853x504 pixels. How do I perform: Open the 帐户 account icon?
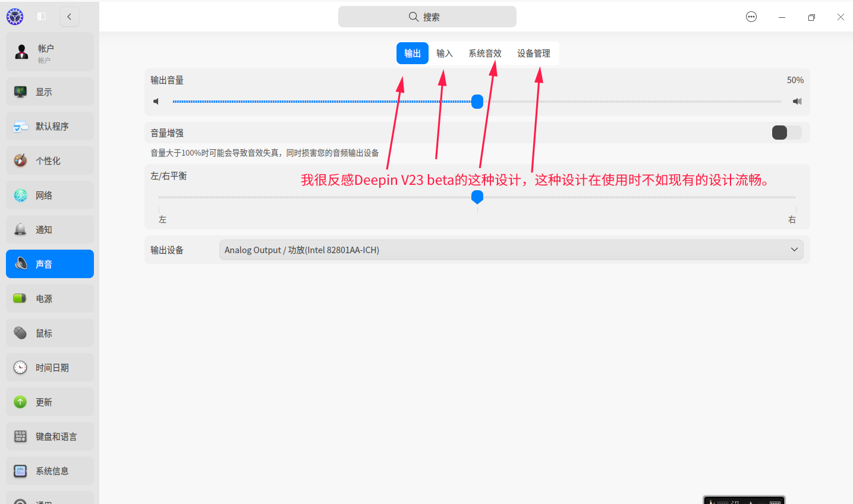point(22,52)
